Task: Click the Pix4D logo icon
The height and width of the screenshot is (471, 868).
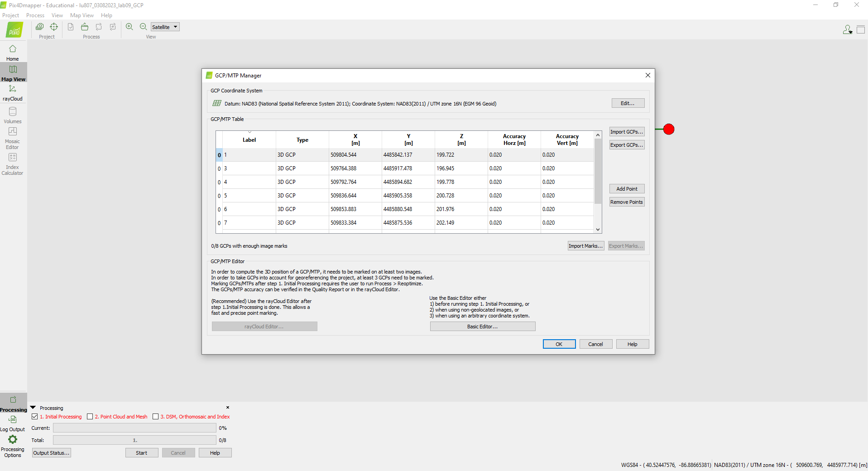Action: point(14,30)
